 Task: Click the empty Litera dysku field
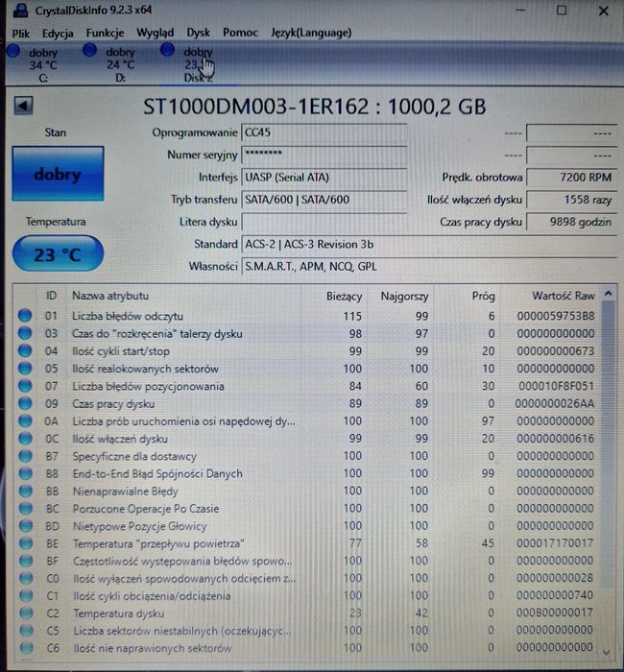click(x=324, y=222)
